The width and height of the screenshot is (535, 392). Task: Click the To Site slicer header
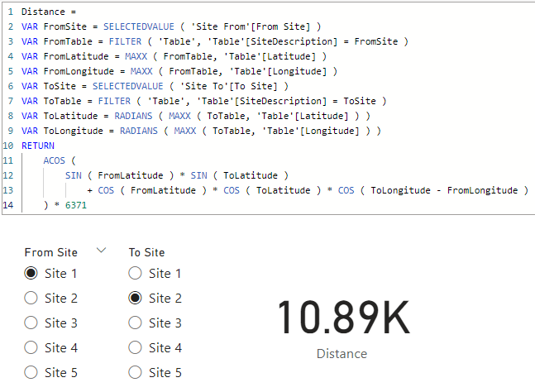point(146,252)
